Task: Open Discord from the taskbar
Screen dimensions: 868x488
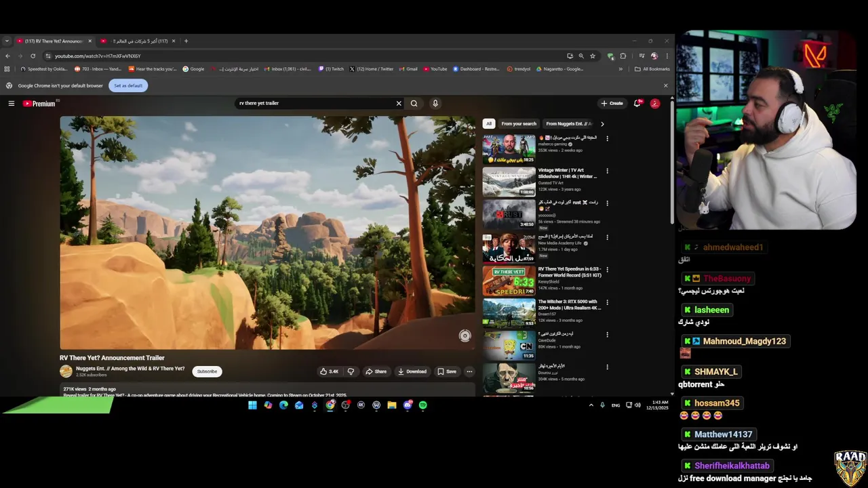Action: point(408,405)
